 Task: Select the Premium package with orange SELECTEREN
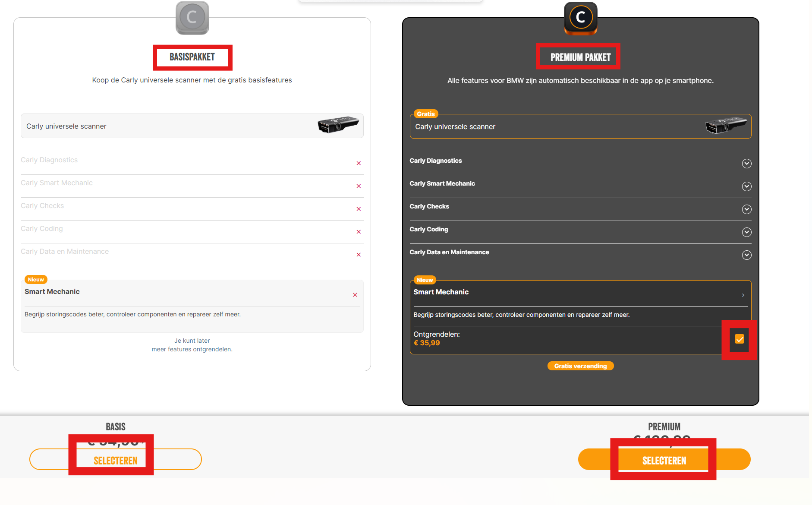[x=664, y=459]
